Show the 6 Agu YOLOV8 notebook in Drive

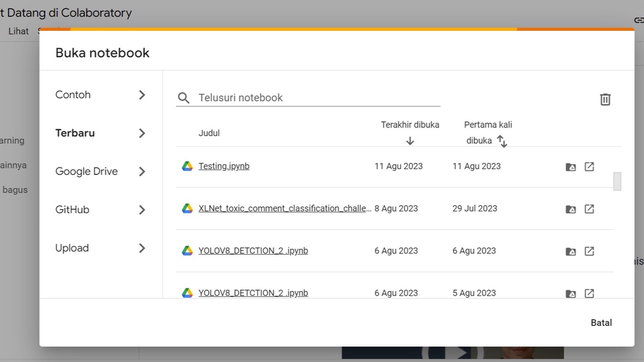(x=570, y=251)
